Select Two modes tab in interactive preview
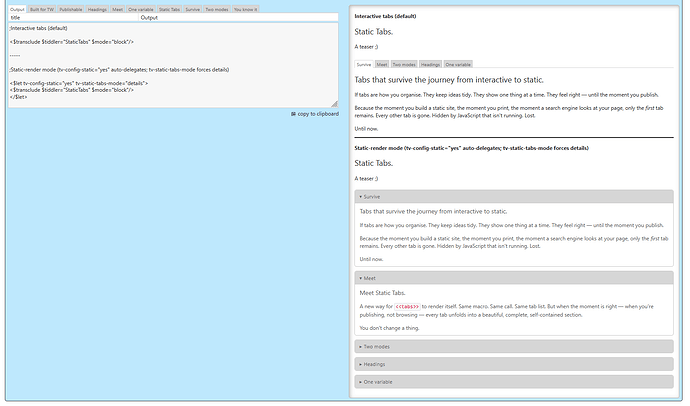 point(404,64)
